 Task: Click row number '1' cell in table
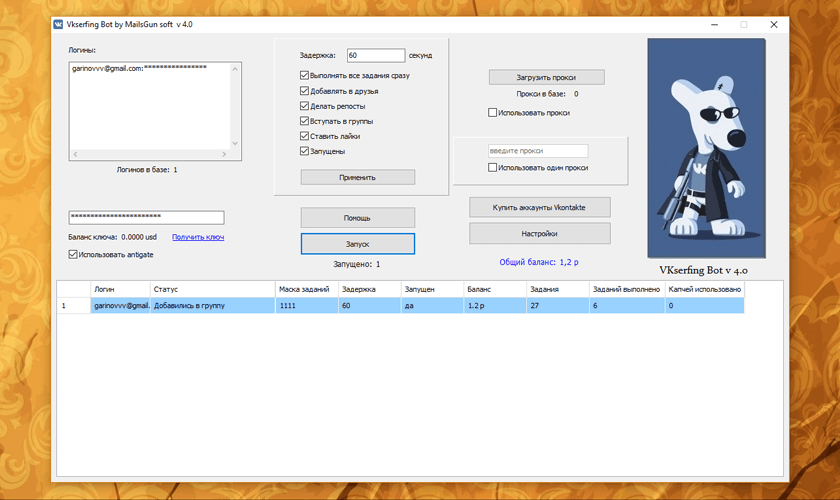(74, 305)
